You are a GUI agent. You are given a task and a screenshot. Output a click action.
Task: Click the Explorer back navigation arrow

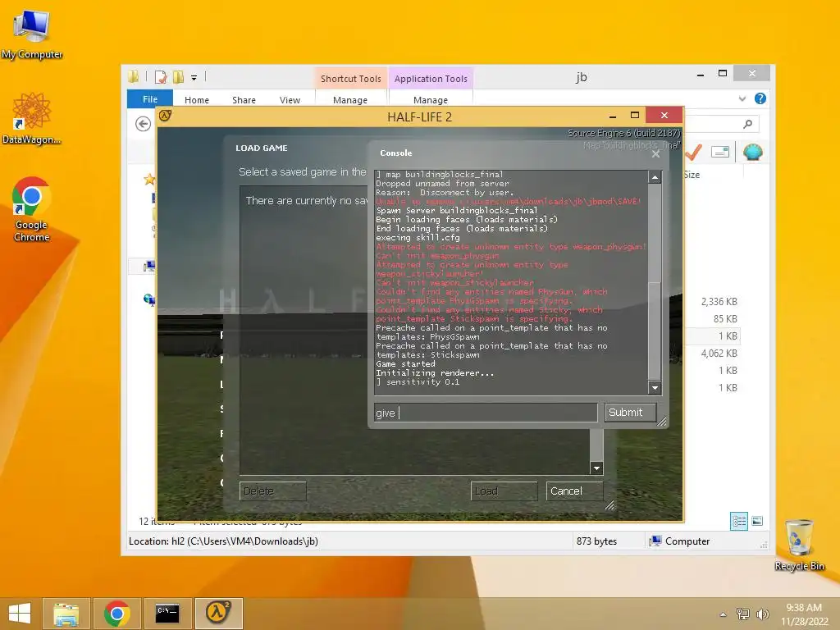click(143, 124)
